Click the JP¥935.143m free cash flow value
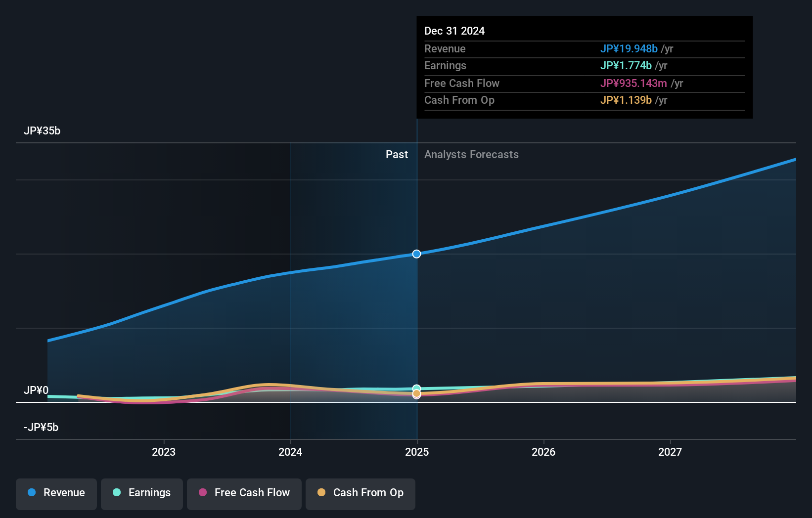This screenshot has width=812, height=518. pos(633,84)
